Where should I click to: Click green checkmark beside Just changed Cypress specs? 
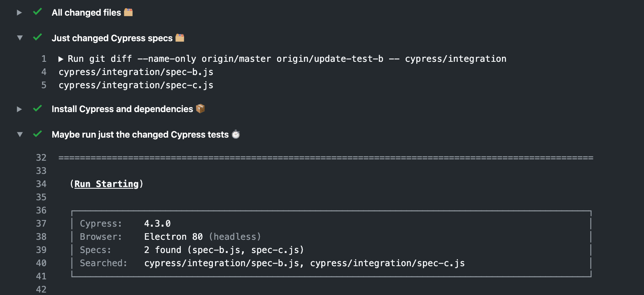(37, 38)
